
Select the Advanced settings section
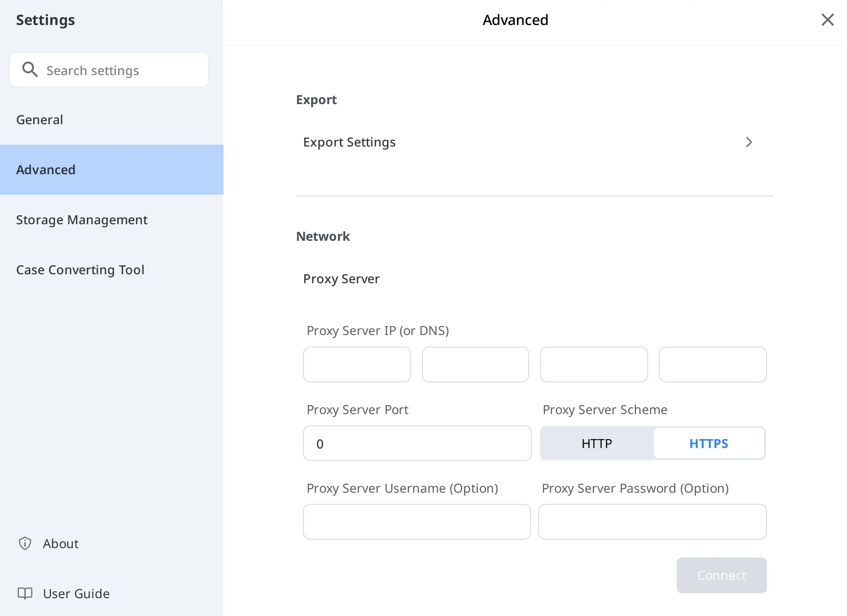[46, 170]
